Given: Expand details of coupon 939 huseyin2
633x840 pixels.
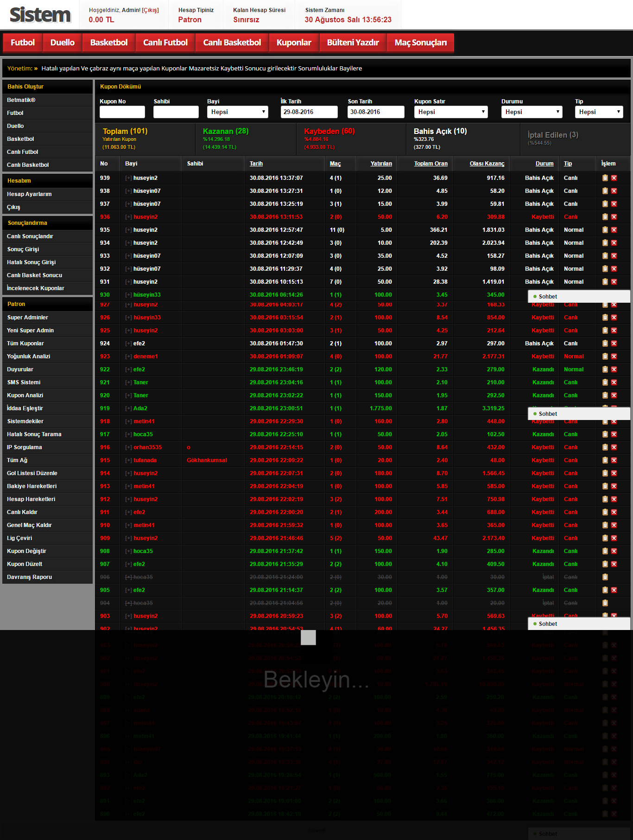Looking at the screenshot, I should point(128,178).
